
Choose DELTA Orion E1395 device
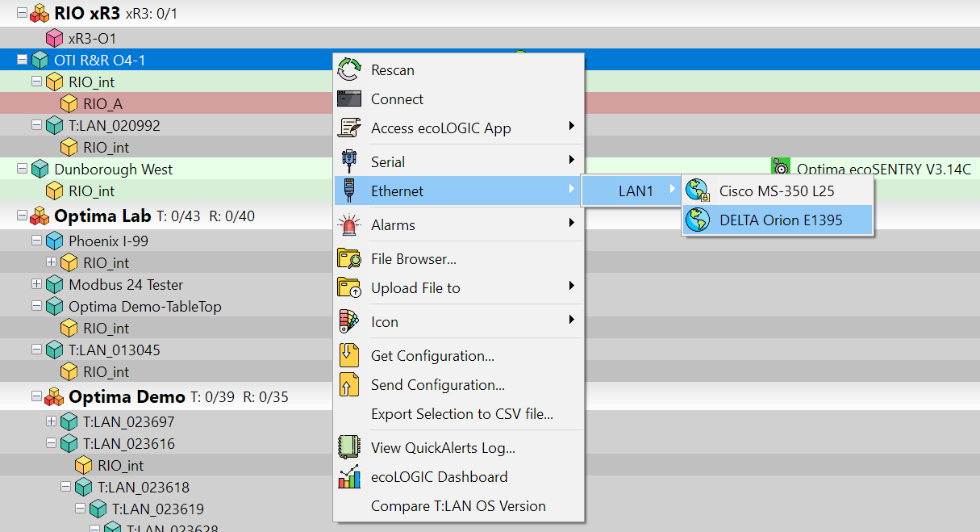778,220
